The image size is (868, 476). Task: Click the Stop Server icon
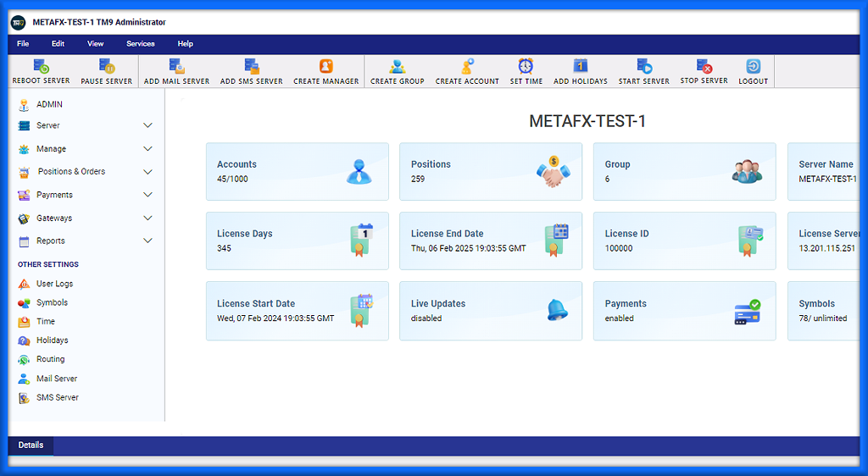704,67
